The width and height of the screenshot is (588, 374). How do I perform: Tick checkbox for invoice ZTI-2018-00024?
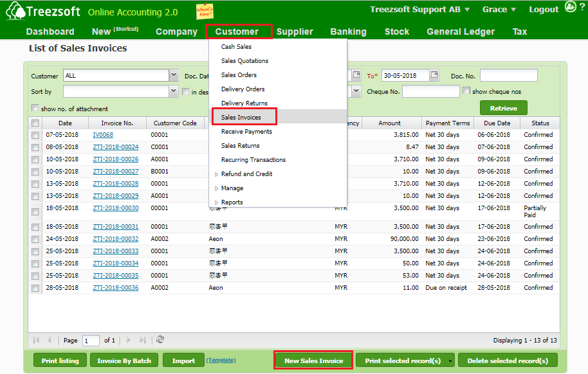click(35, 147)
